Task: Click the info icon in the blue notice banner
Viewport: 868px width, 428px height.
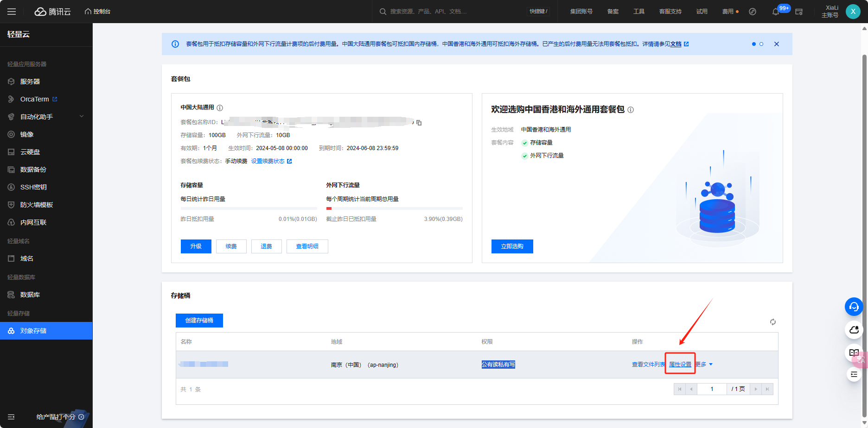Action: coord(175,44)
